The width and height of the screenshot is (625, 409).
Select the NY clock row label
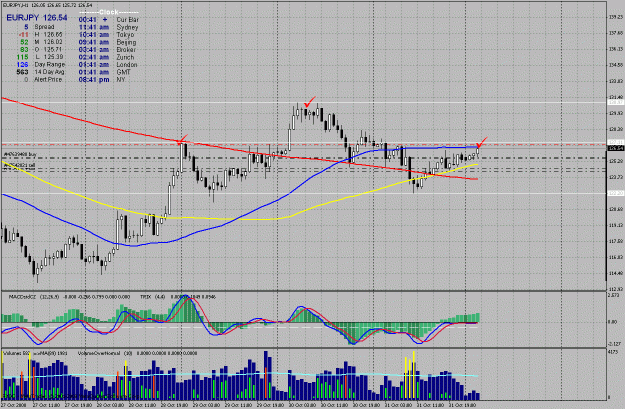[121, 79]
